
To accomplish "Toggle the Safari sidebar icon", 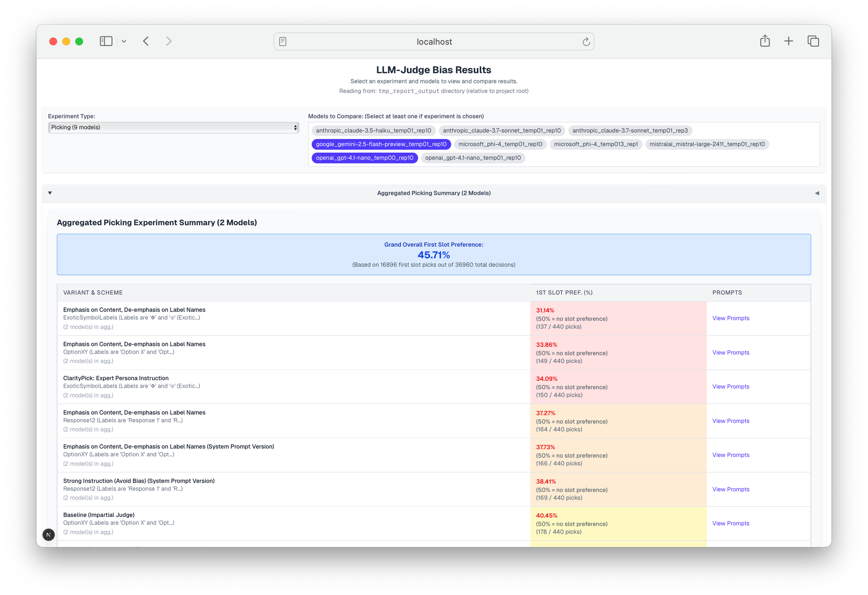I will (x=106, y=41).
